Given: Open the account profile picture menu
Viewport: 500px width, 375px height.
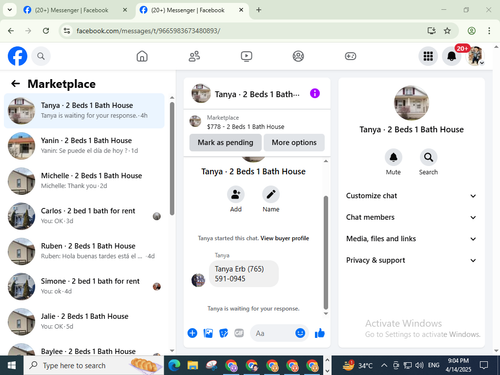Looking at the screenshot, I should tap(476, 56).
